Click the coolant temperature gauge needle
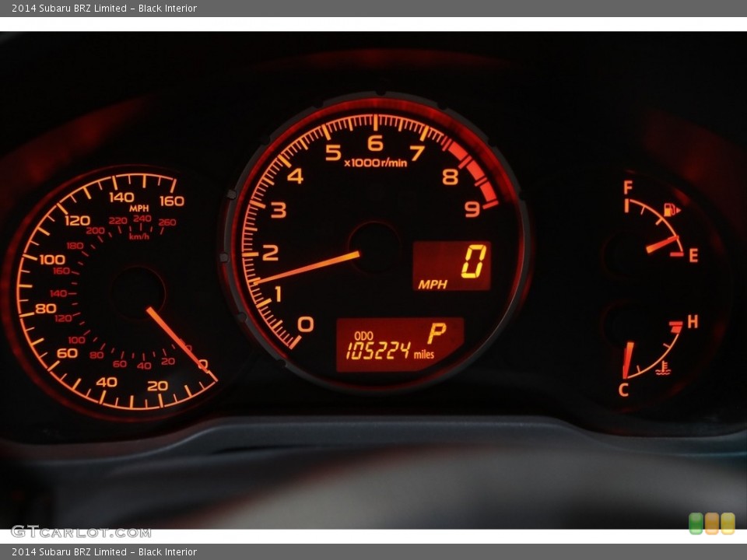This screenshot has height=560, width=747. click(628, 360)
